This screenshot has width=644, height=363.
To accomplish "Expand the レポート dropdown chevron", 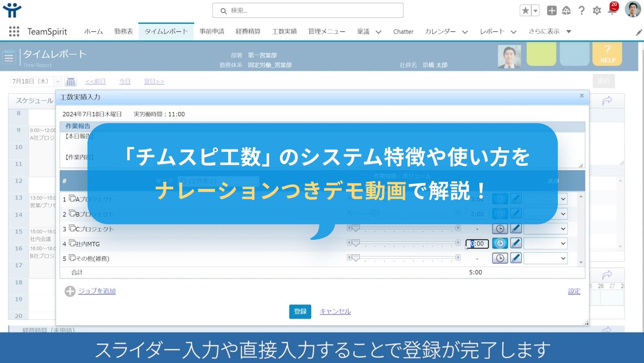I will [513, 32].
